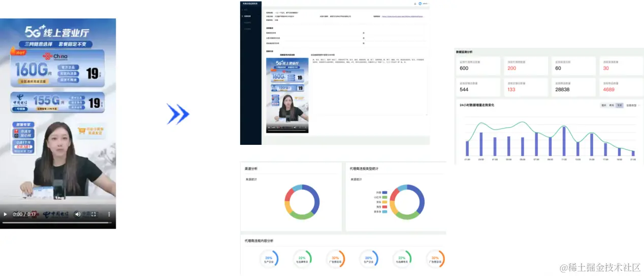Select the 前天 time-range tab
The width and height of the screenshot is (644, 276).
pyautogui.click(x=604, y=105)
